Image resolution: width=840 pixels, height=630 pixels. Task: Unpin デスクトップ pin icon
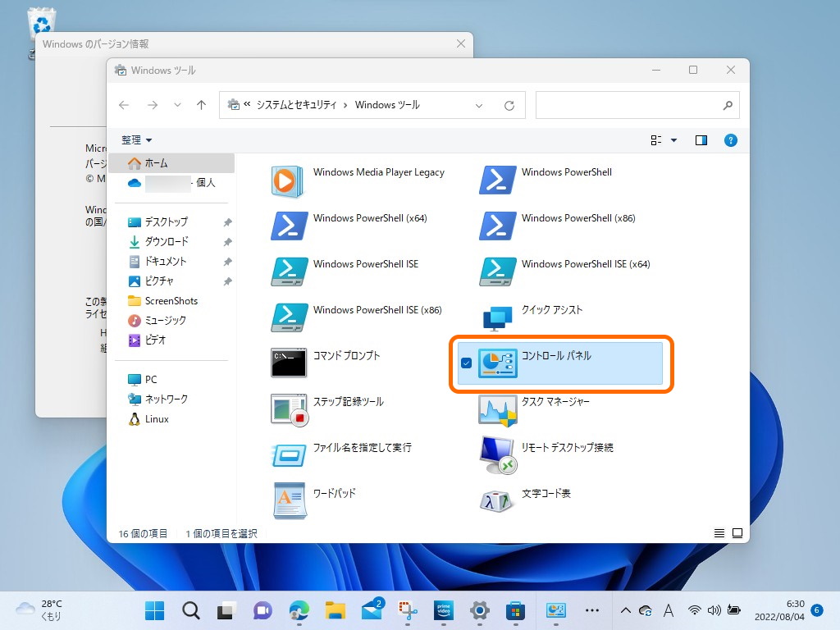point(228,222)
